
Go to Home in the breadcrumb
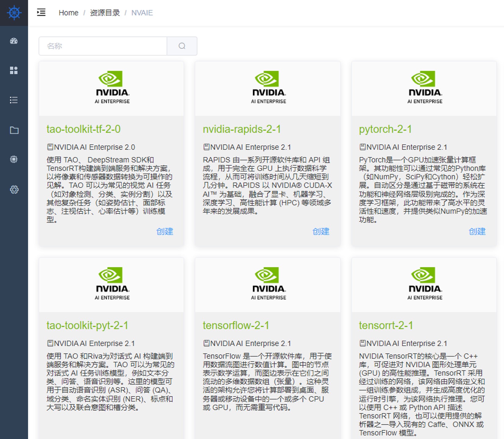68,13
